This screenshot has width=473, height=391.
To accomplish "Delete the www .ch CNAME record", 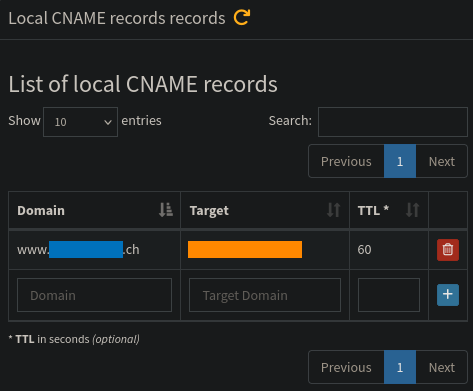I will [x=448, y=250].
